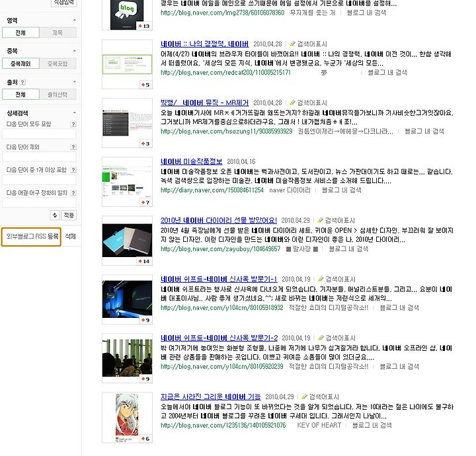Open post 빅뱅/ 네이버 뮤직 - MR제거
The height and width of the screenshot is (456, 476).
click(204, 103)
